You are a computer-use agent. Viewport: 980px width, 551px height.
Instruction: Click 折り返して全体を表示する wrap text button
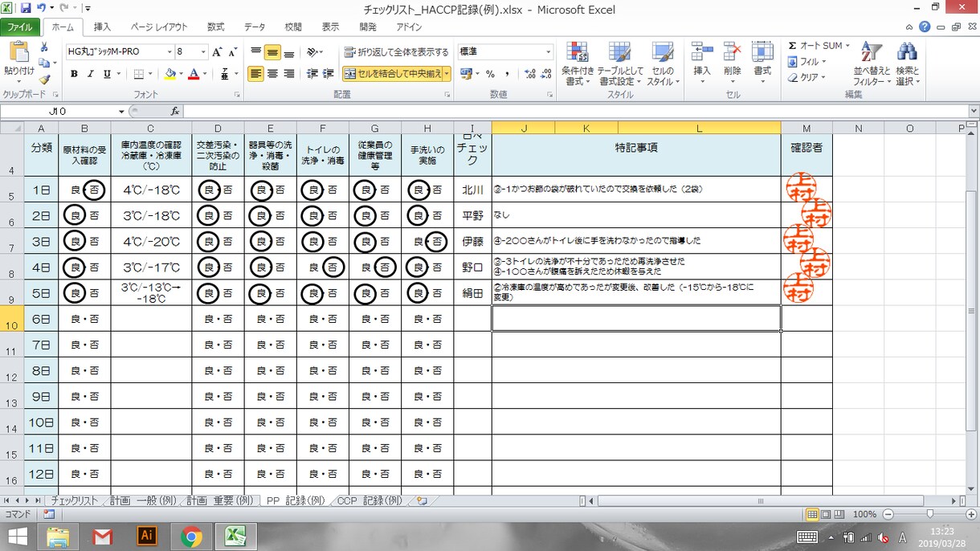(397, 52)
